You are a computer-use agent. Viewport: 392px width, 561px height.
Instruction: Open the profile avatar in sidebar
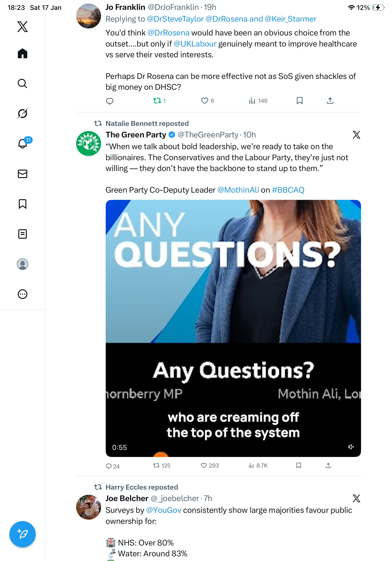point(23,264)
